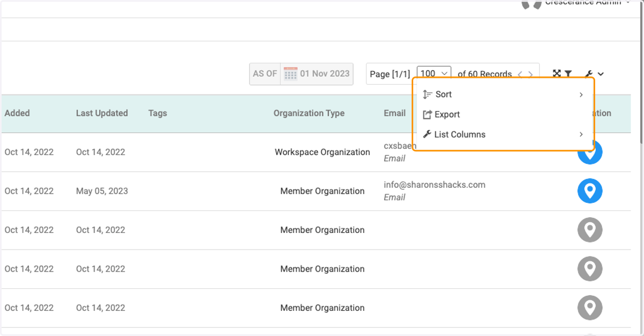Open the 100 records-per-page dropdown
Image resolution: width=644 pixels, height=336 pixels.
pos(434,74)
